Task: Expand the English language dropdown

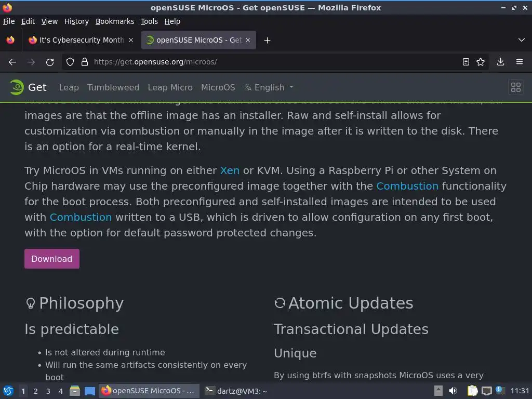Action: tap(269, 87)
